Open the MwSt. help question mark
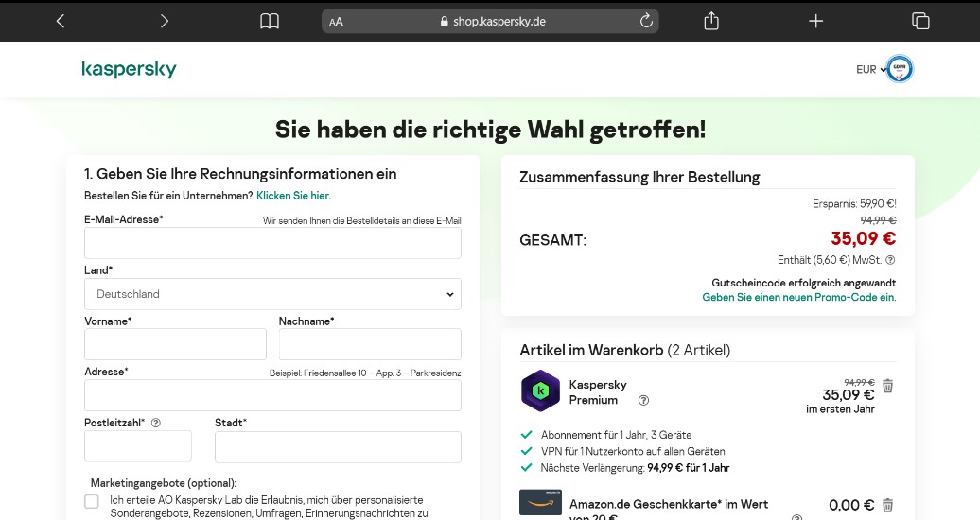The image size is (980, 520). pos(891,260)
